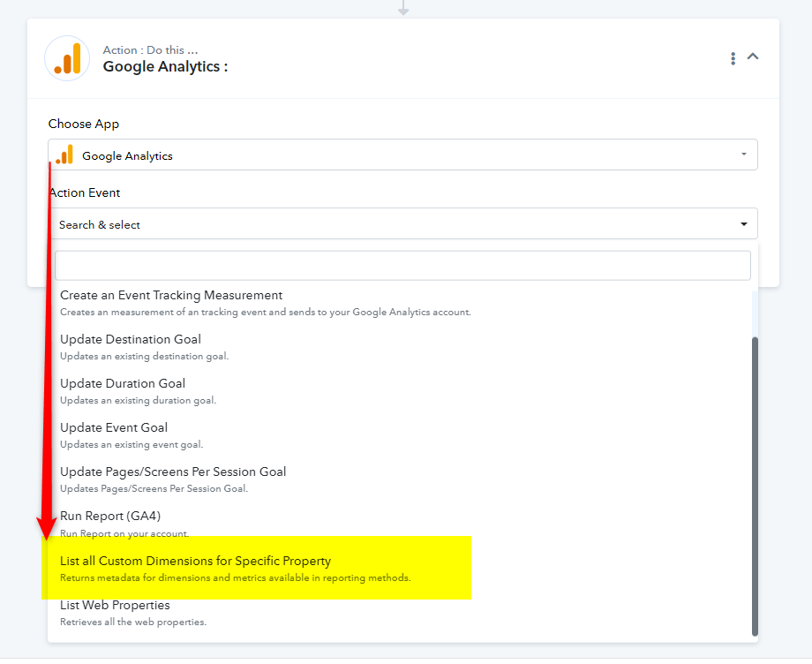Screen dimensions: 812x664
Task: Click the 'Search & select' placeholder text
Action: pyautogui.click(x=100, y=225)
